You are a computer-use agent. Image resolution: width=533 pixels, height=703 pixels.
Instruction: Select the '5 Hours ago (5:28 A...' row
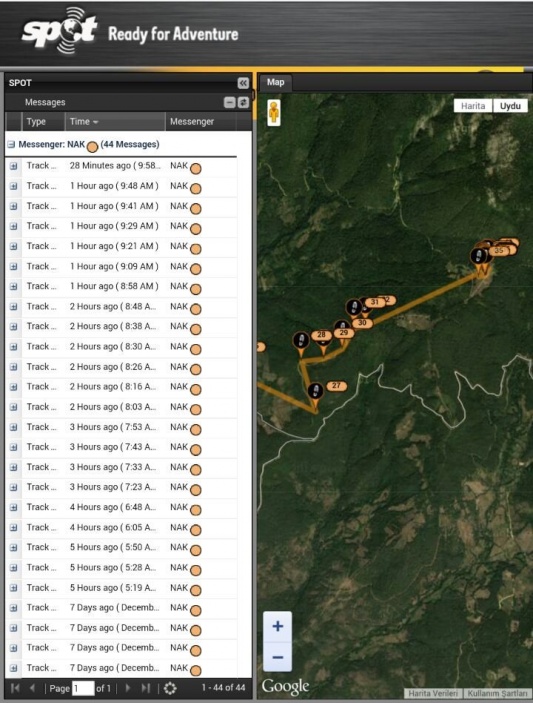121,568
